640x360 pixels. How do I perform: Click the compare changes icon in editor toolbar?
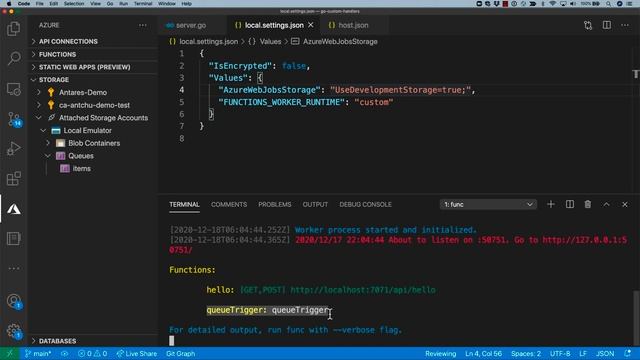588,25
